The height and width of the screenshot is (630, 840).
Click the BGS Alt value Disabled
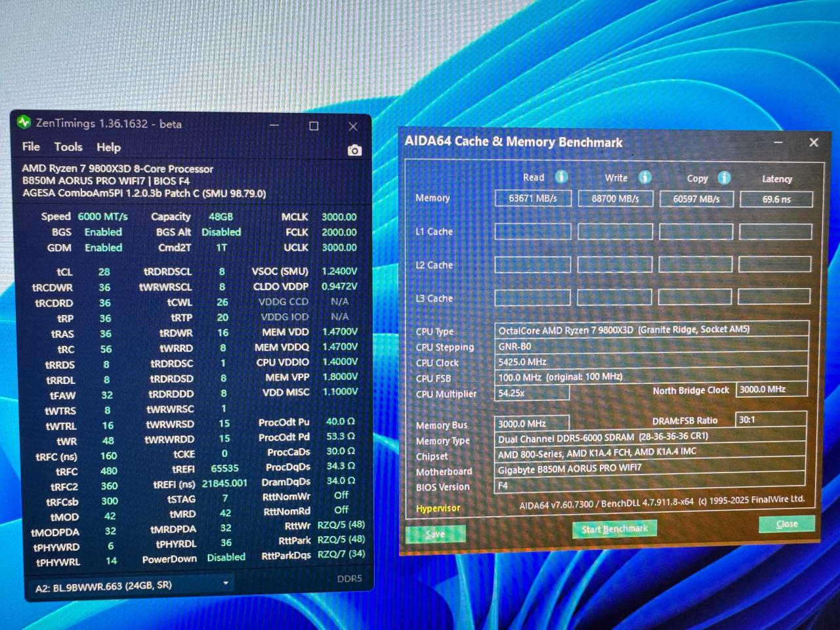point(221,232)
